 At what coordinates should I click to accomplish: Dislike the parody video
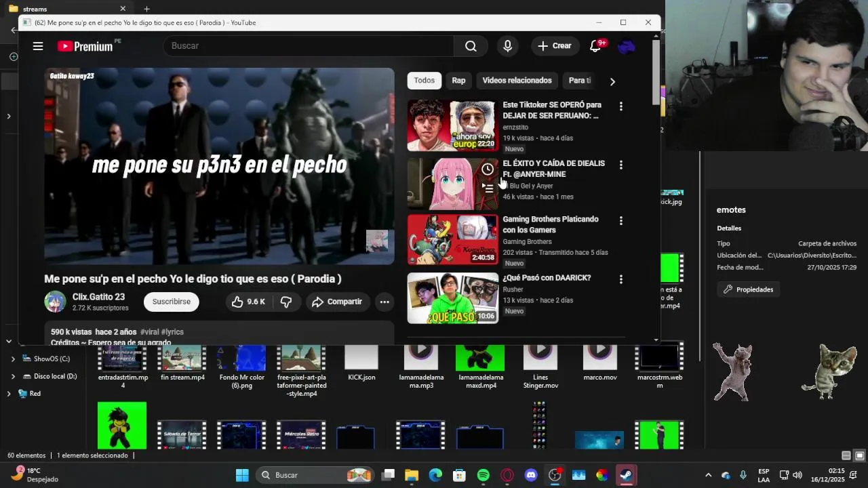286,302
